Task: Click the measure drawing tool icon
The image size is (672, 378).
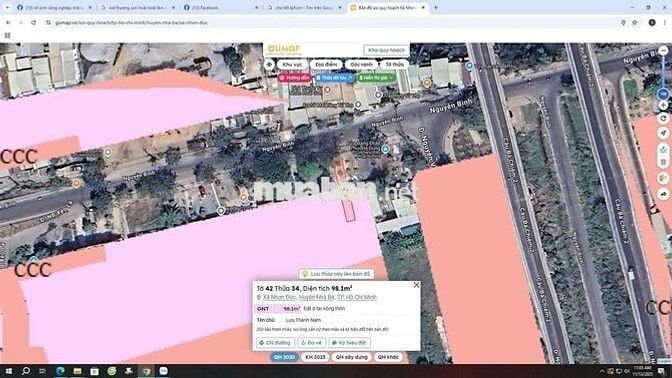Action: pyautogui.click(x=663, y=150)
